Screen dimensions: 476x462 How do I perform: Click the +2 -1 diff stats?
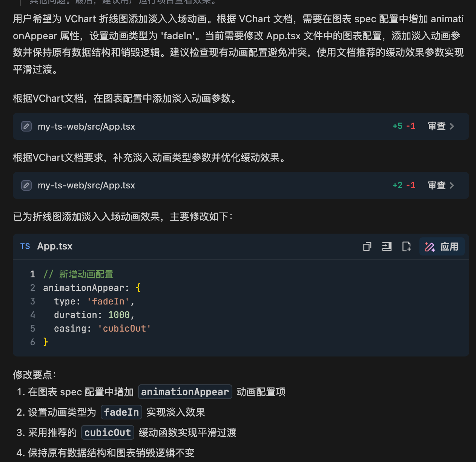[404, 185]
